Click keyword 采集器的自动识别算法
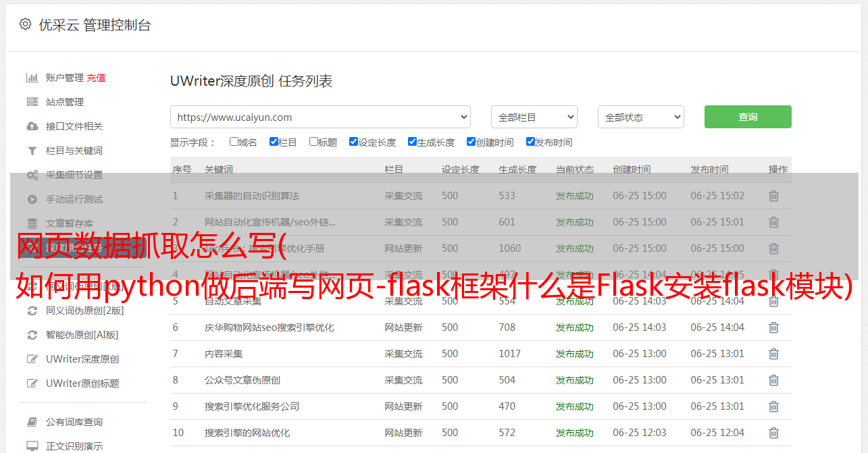This screenshot has width=868, height=453. pos(252,196)
